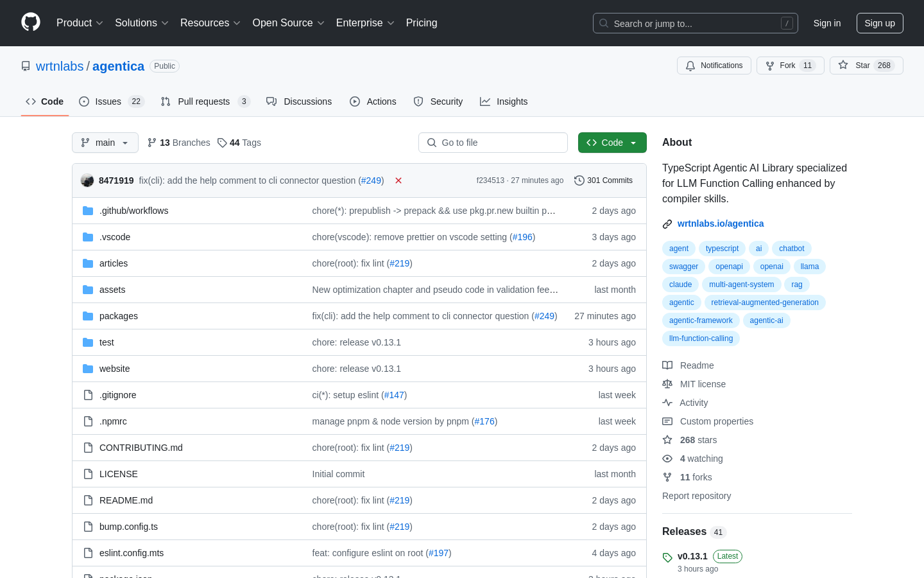
Task: Click the 11 forks link in About
Action: pos(696,477)
